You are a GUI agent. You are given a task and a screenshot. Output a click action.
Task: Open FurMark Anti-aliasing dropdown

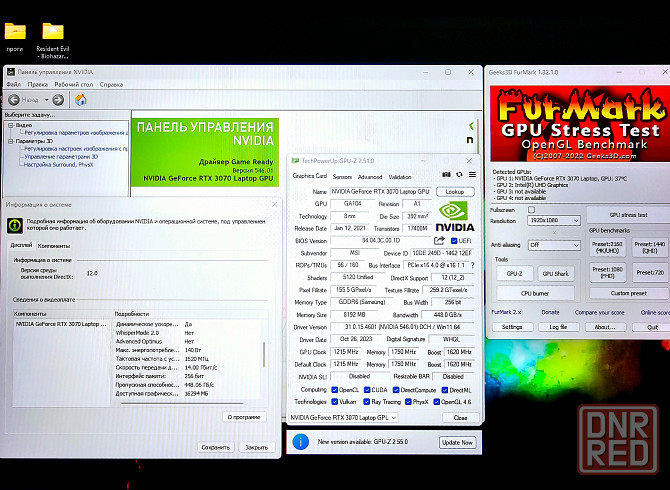(554, 245)
